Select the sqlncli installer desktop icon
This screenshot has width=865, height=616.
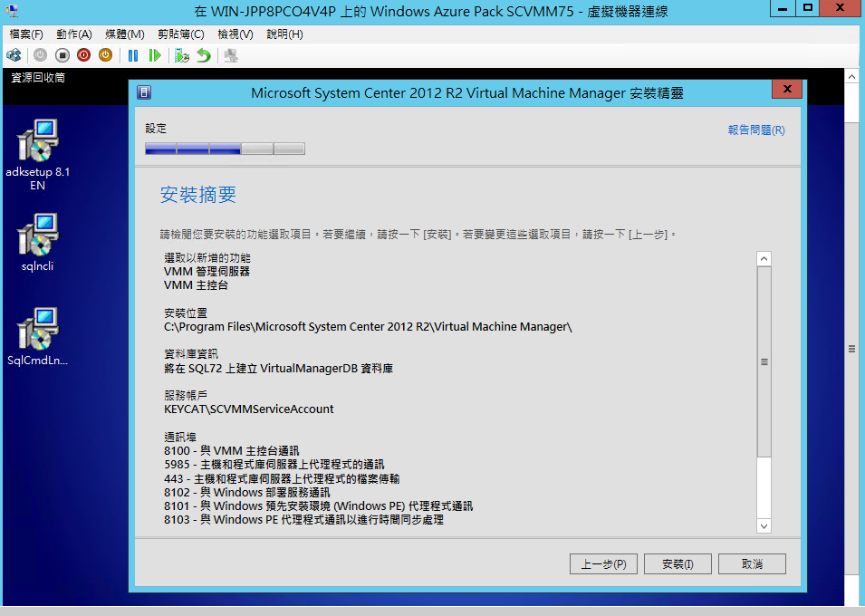37,242
